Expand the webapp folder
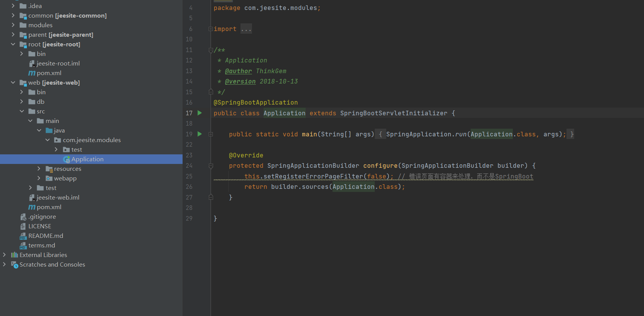 (39, 178)
